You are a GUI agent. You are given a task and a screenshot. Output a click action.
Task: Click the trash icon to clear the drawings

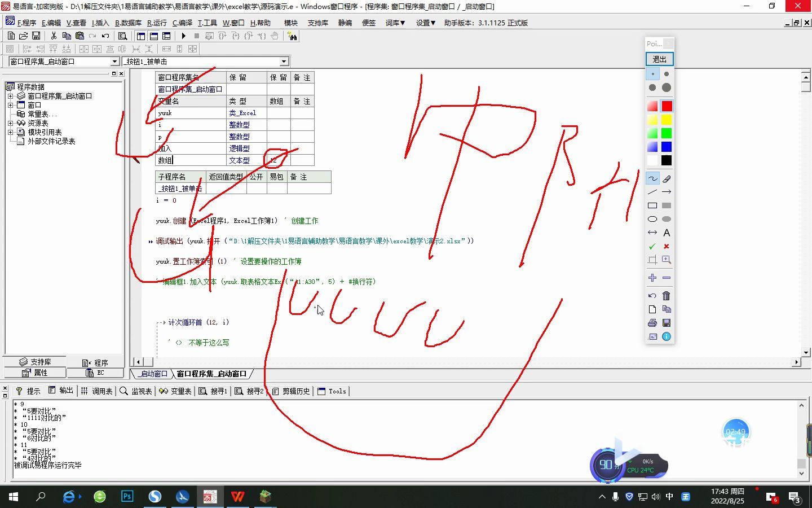tap(667, 296)
